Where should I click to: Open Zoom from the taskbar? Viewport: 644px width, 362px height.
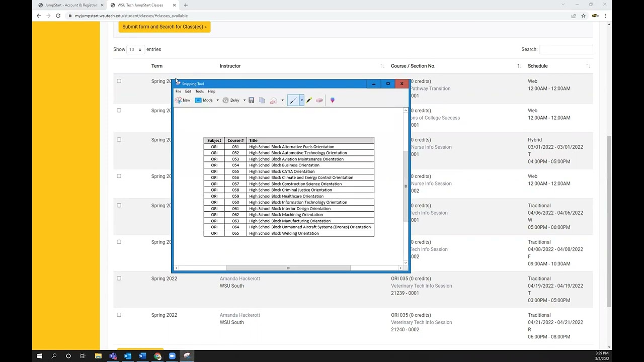(x=172, y=356)
